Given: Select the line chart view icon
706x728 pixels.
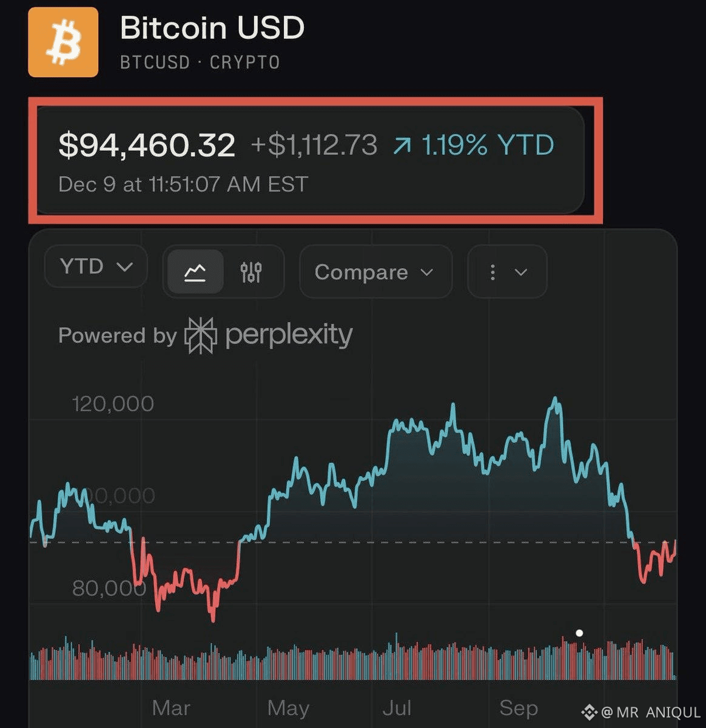Looking at the screenshot, I should (195, 272).
